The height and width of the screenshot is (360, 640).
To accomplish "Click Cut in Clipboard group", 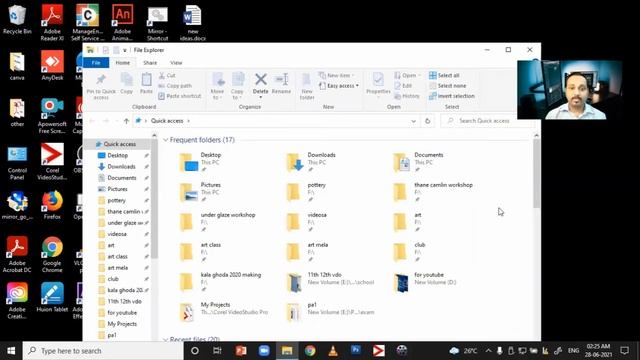I will pyautogui.click(x=167, y=76).
